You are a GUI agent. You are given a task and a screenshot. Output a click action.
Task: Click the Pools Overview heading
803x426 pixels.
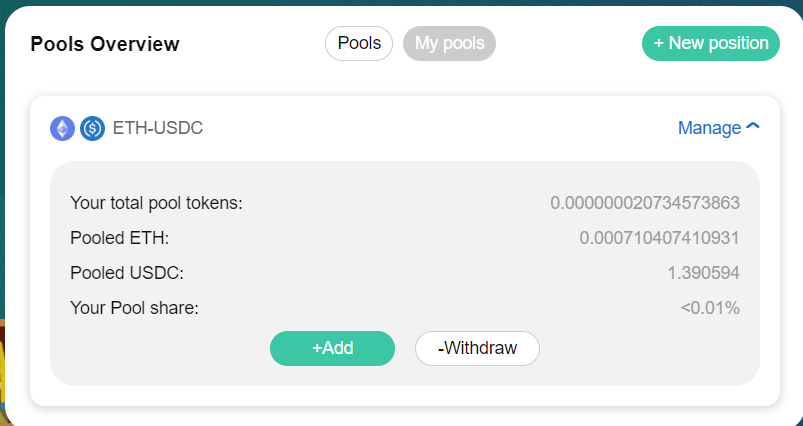(x=105, y=44)
